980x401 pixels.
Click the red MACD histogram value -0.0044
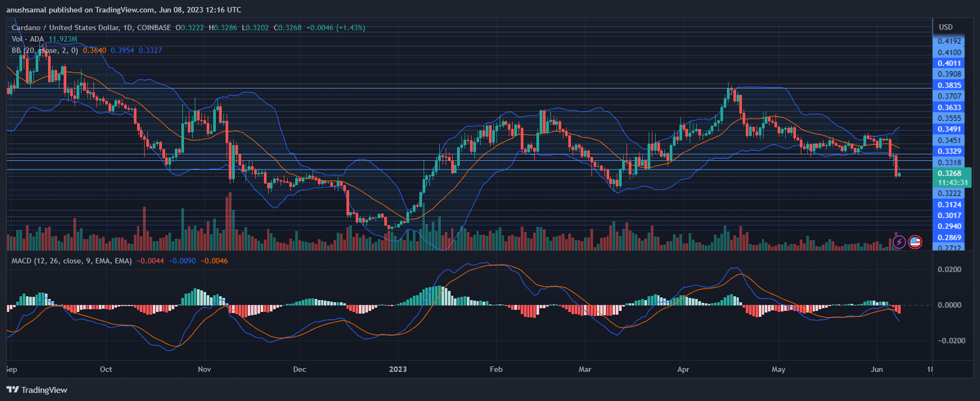tap(147, 261)
